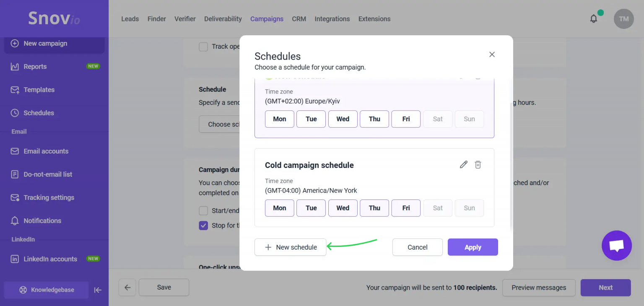Click the schedules list scrollbar
Viewport: 644px width, 306px height.
pos(511,166)
